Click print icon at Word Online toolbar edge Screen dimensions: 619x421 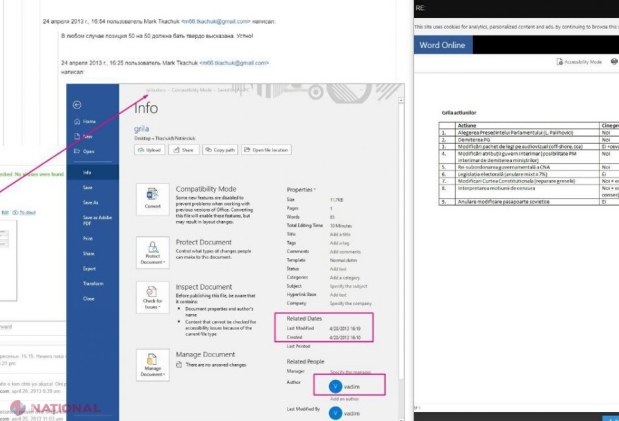[614, 62]
